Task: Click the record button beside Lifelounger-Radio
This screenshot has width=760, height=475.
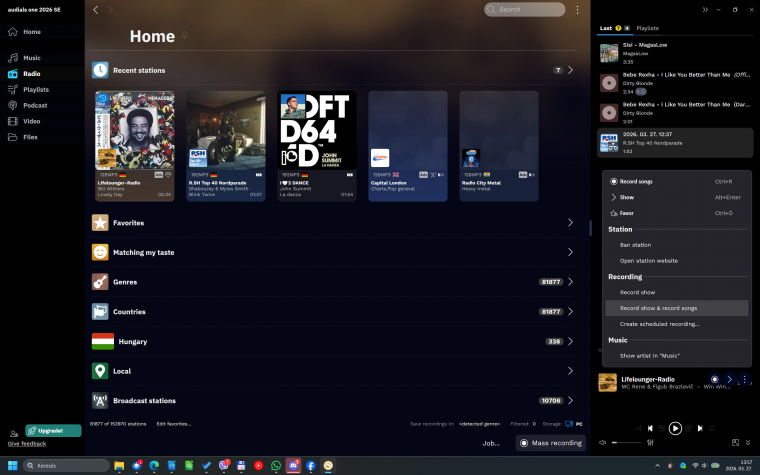Action: pos(714,380)
